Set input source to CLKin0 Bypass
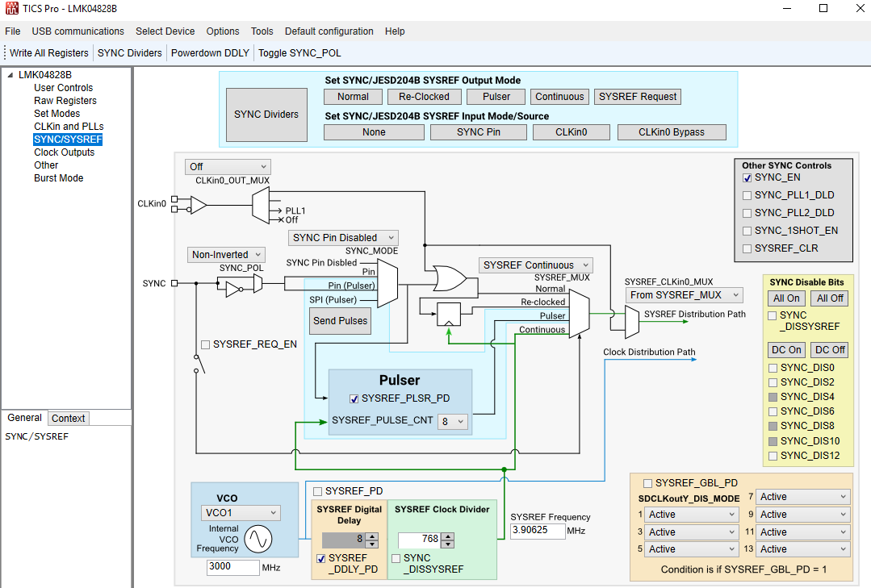The width and height of the screenshot is (871, 588). [672, 132]
